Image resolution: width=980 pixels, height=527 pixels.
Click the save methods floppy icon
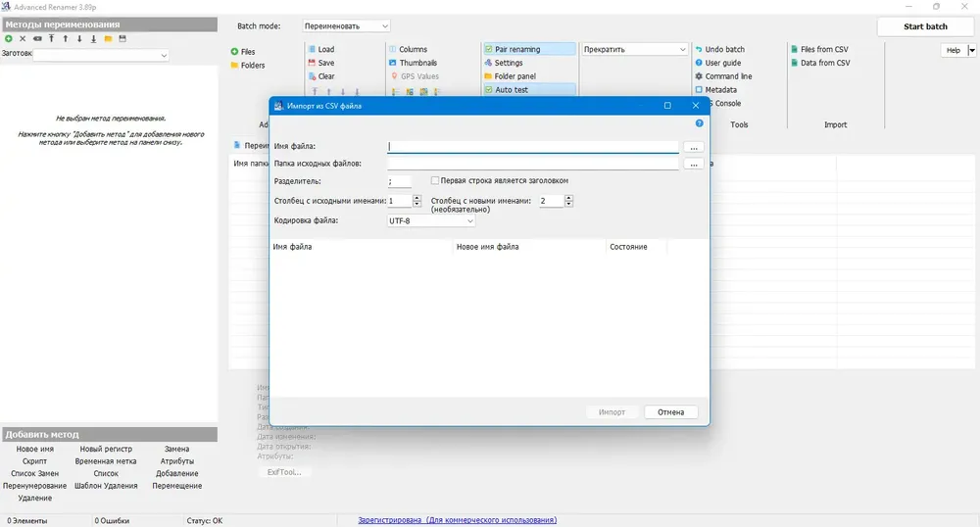[122, 39]
